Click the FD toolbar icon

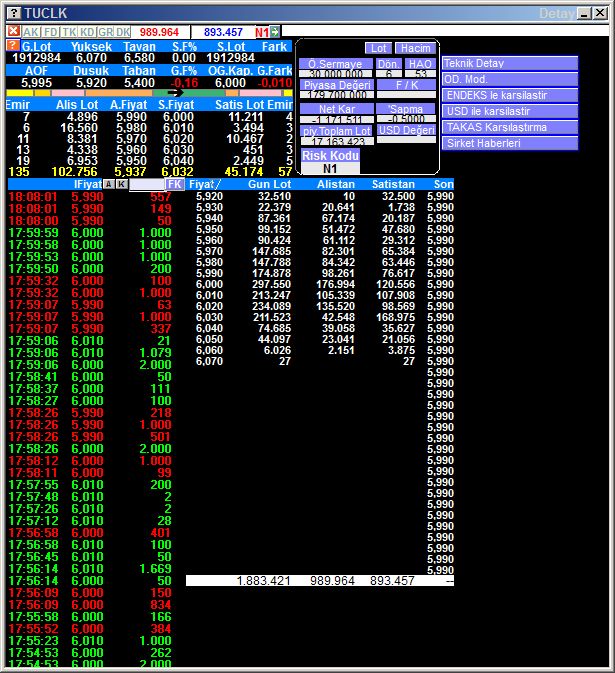pos(50,32)
